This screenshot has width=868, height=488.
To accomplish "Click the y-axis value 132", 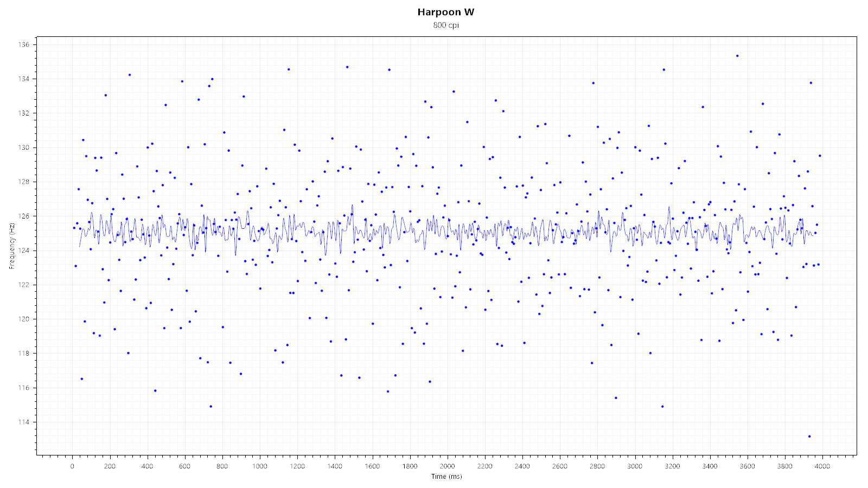I will [24, 113].
